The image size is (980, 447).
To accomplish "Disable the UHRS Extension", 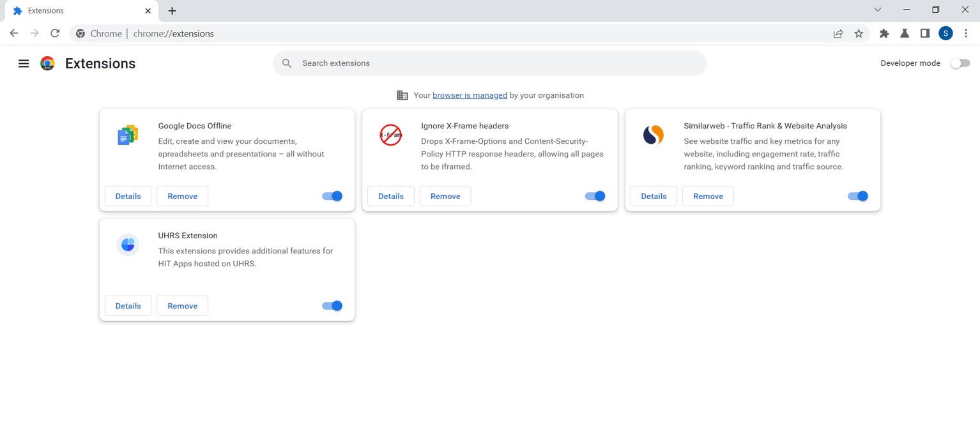I will tap(332, 306).
